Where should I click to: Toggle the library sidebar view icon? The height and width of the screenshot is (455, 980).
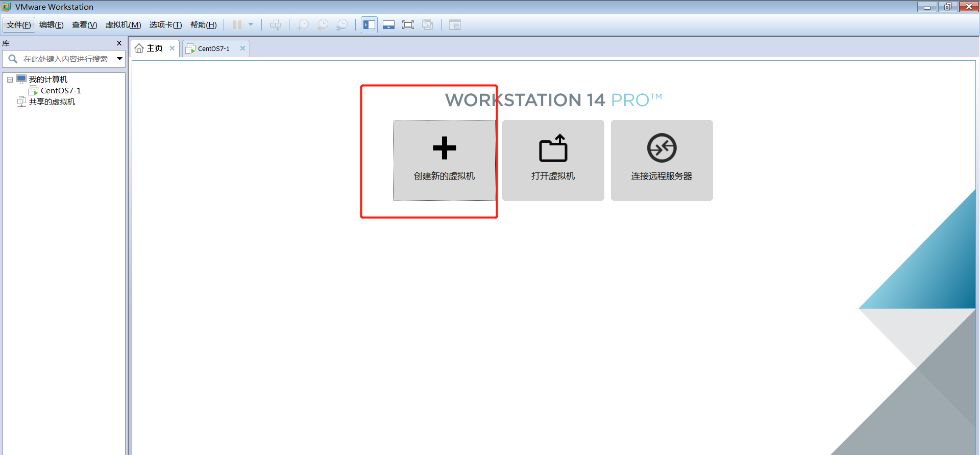(370, 24)
